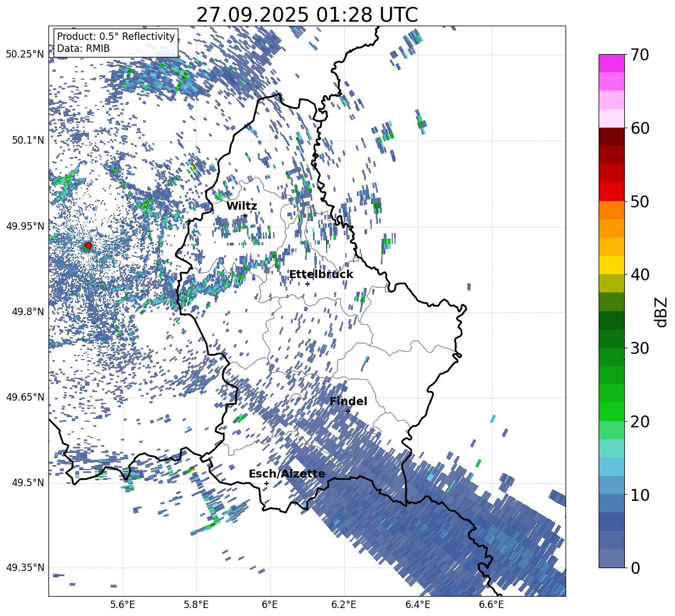Click the Wiltz city label
Screen dimensions: 675x616
click(x=242, y=206)
